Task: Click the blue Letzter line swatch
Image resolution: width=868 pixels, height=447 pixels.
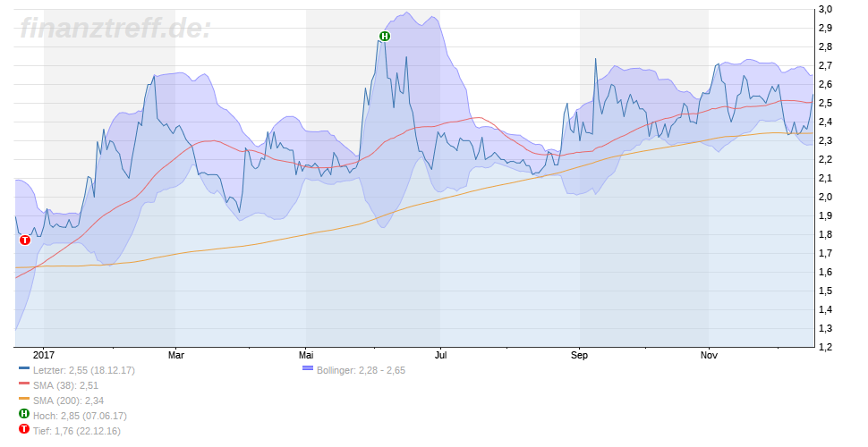Action: tap(24, 369)
